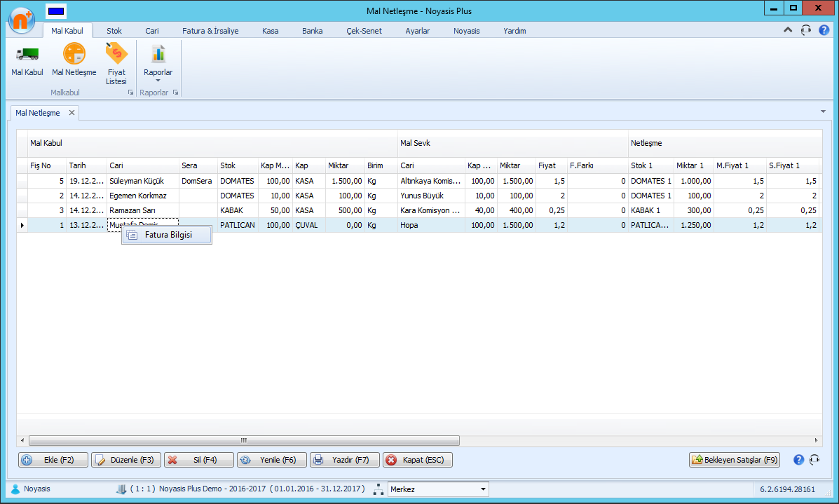Sort by Fiş No column header
The image size is (839, 504).
[47, 165]
